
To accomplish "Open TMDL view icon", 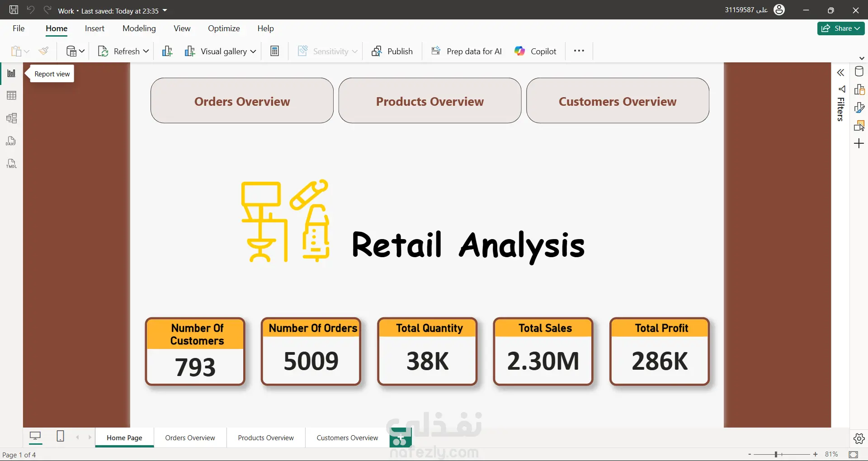I will (11, 164).
